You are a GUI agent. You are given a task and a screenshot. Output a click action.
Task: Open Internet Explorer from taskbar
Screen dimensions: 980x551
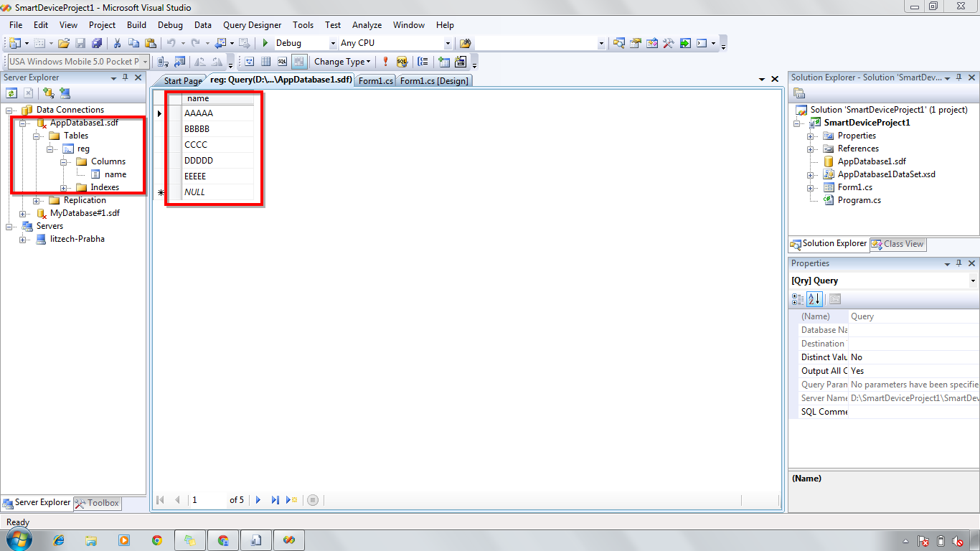pyautogui.click(x=59, y=540)
